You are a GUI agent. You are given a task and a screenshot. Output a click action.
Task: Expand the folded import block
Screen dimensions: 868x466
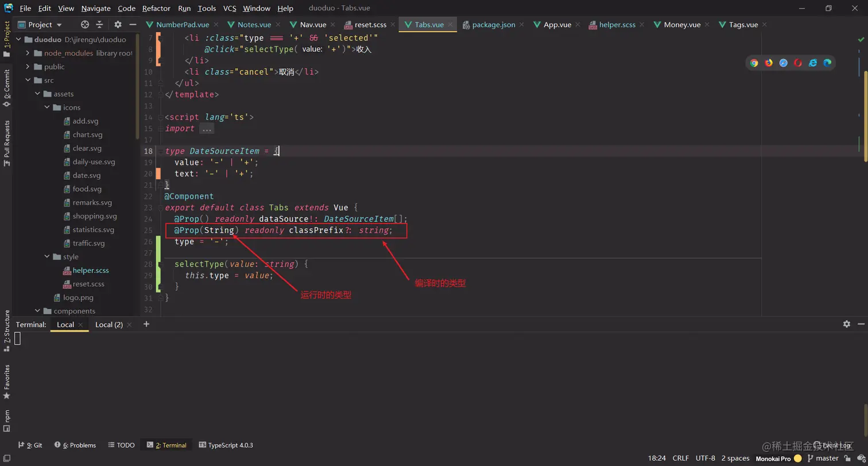[x=207, y=129]
